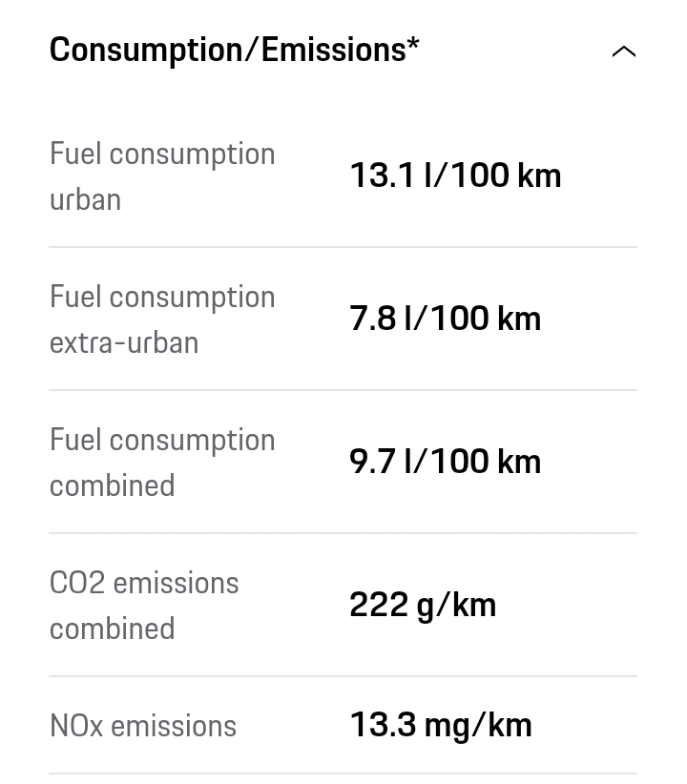Click the asterisk footnote marker in heading

coord(413,45)
